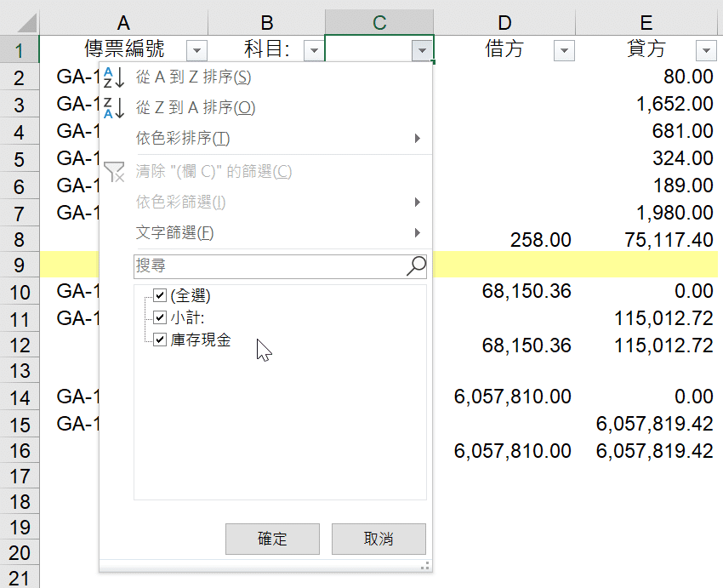Click the 確定 button
The width and height of the screenshot is (723, 588).
coord(272,539)
